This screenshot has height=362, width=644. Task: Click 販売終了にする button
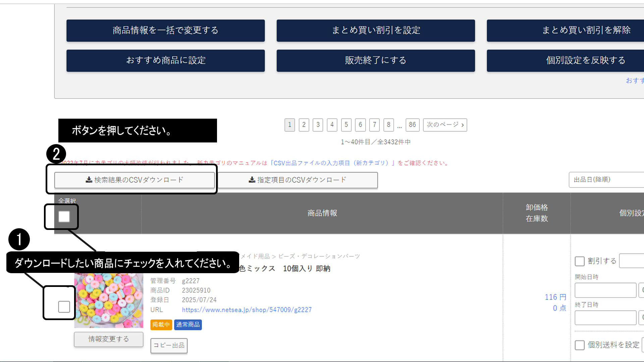375,61
